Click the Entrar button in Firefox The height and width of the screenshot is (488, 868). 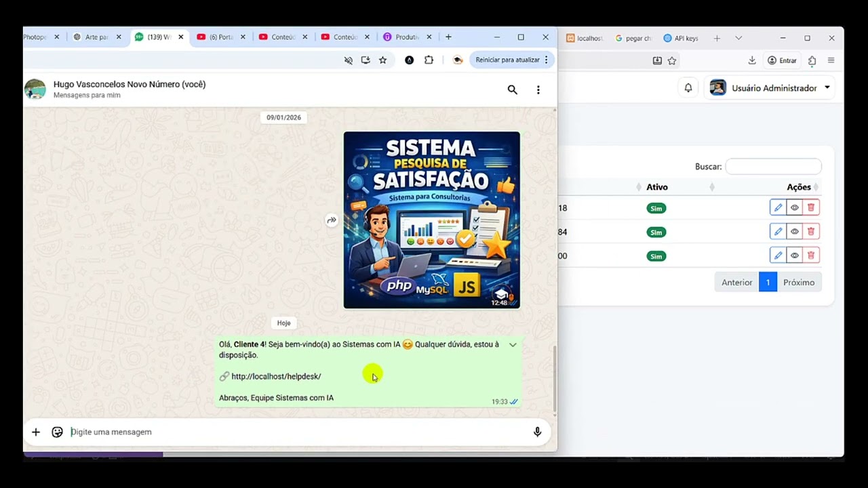point(782,60)
